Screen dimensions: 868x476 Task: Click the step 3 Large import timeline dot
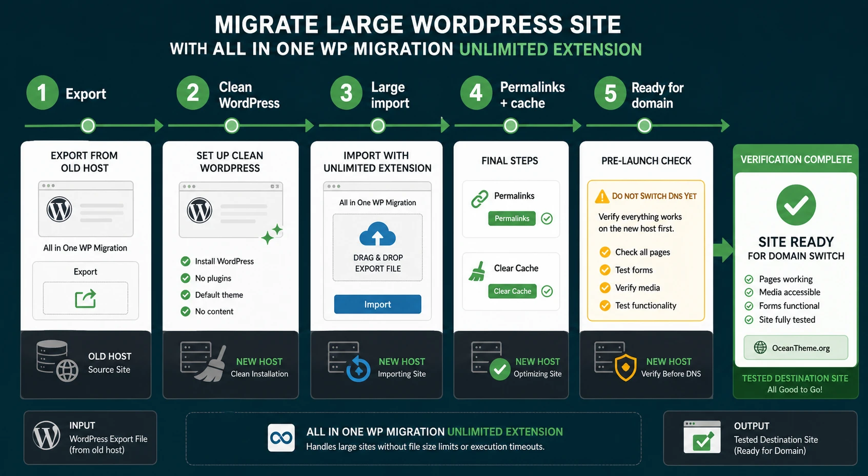(378, 126)
